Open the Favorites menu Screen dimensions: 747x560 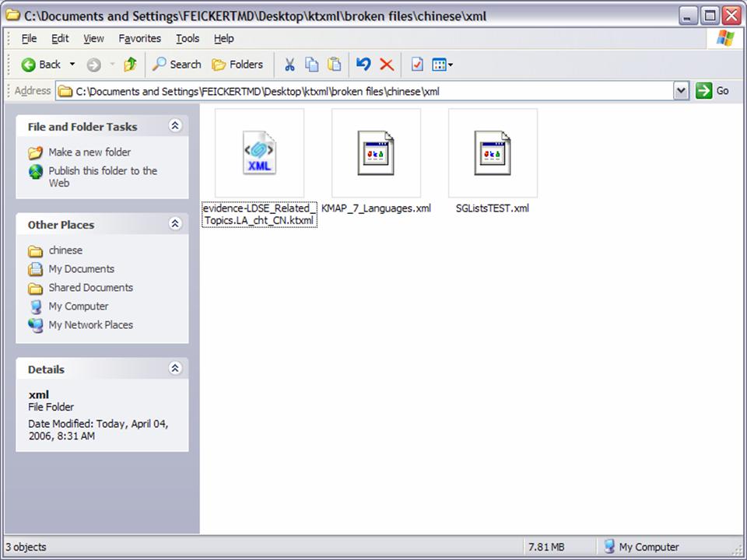139,38
